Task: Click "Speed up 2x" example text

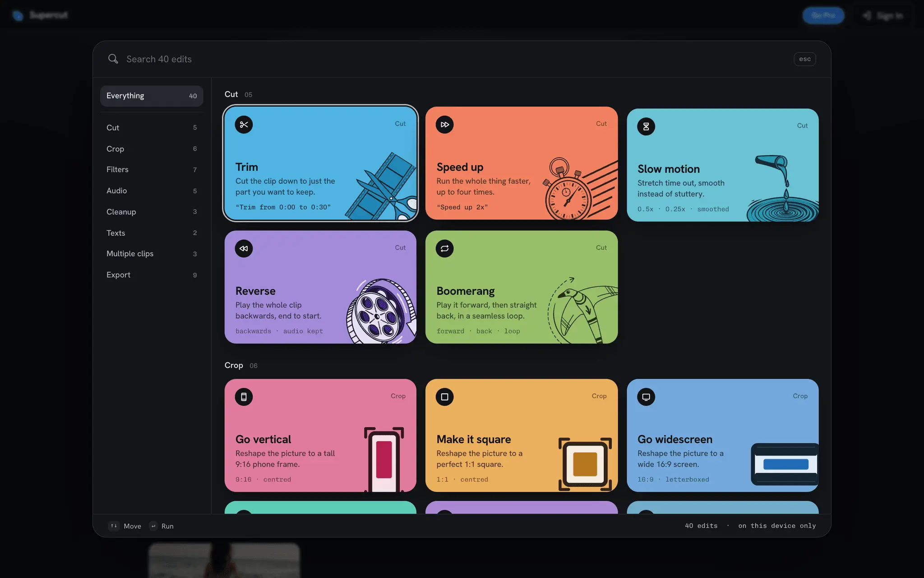Action: point(462,207)
